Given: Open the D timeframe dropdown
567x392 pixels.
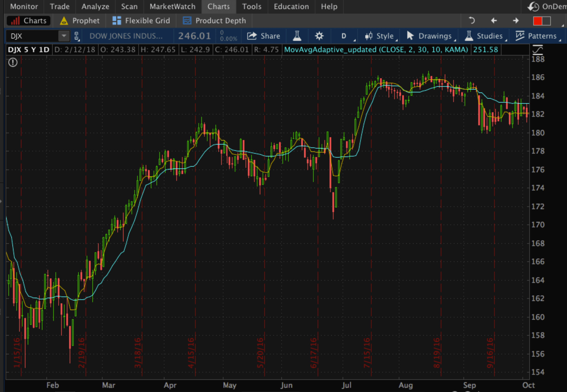Looking at the screenshot, I should 344,36.
